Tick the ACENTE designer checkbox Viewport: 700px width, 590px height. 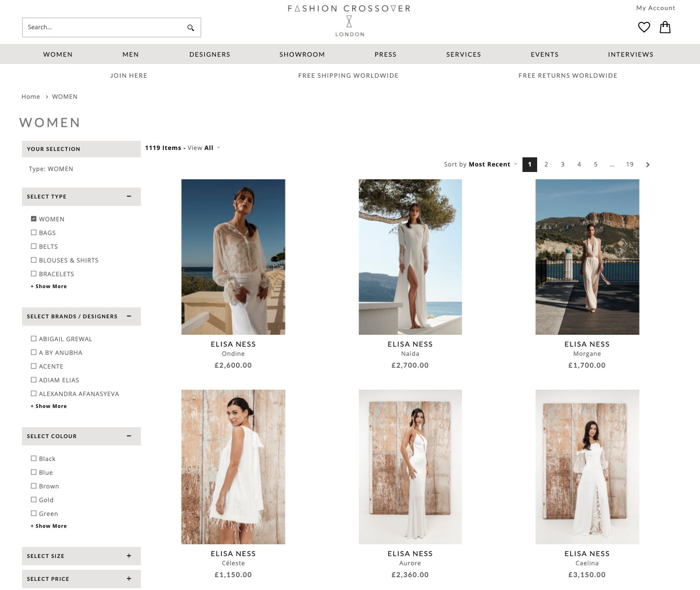coord(33,366)
